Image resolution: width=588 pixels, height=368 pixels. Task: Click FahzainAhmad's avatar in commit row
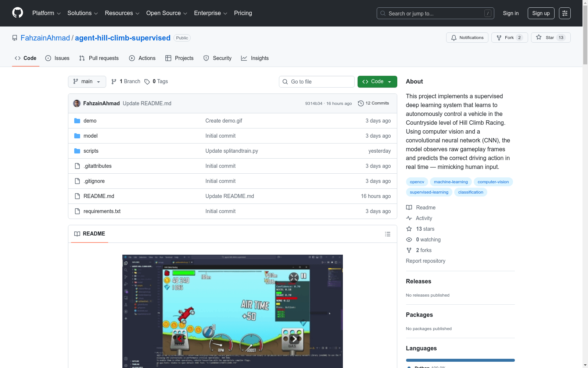77,103
